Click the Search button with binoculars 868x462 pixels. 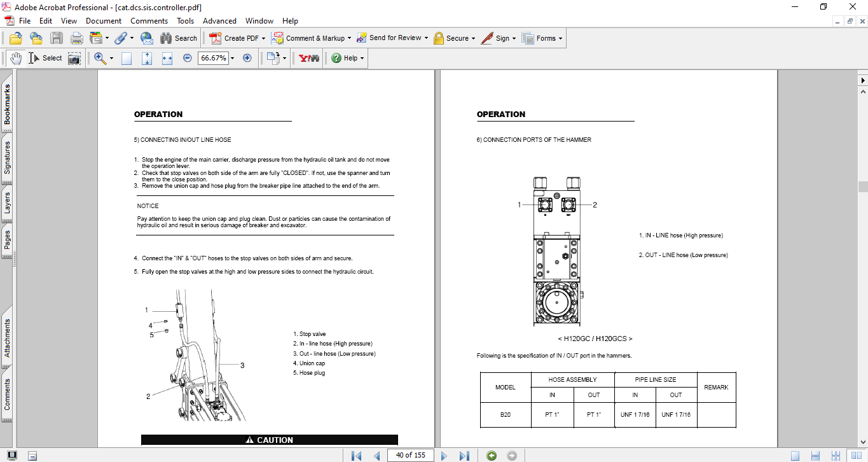[178, 38]
